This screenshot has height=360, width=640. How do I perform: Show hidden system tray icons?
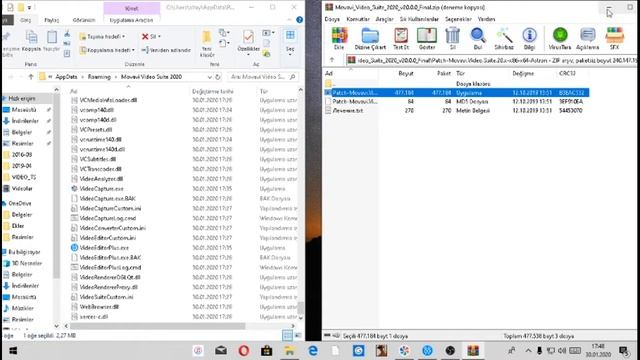tap(528, 351)
